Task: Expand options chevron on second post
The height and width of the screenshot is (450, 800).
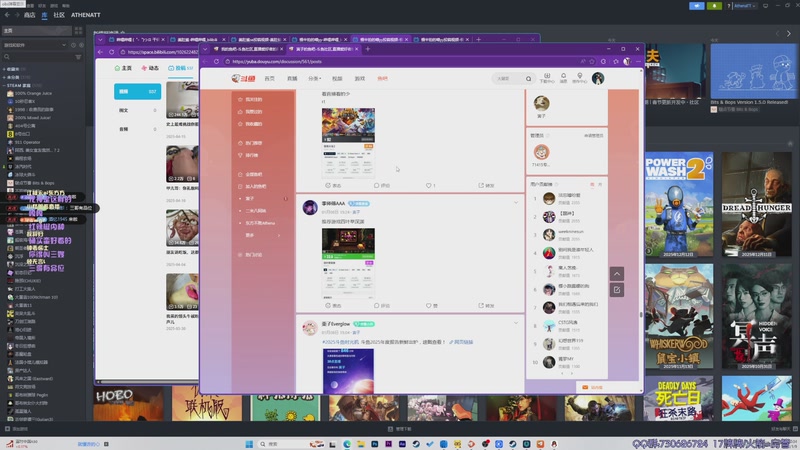Action: coord(516,203)
